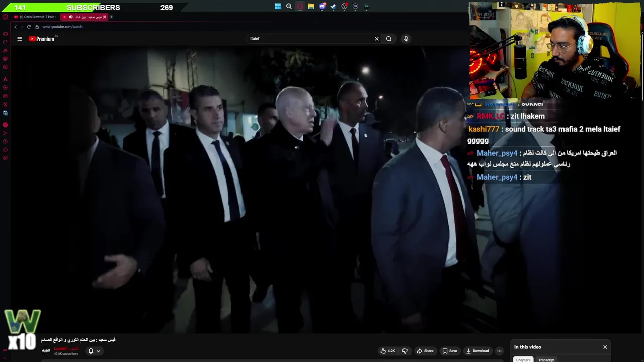Image resolution: width=644 pixels, height=362 pixels.
Task: Save the video to a playlist
Action: coord(449,351)
